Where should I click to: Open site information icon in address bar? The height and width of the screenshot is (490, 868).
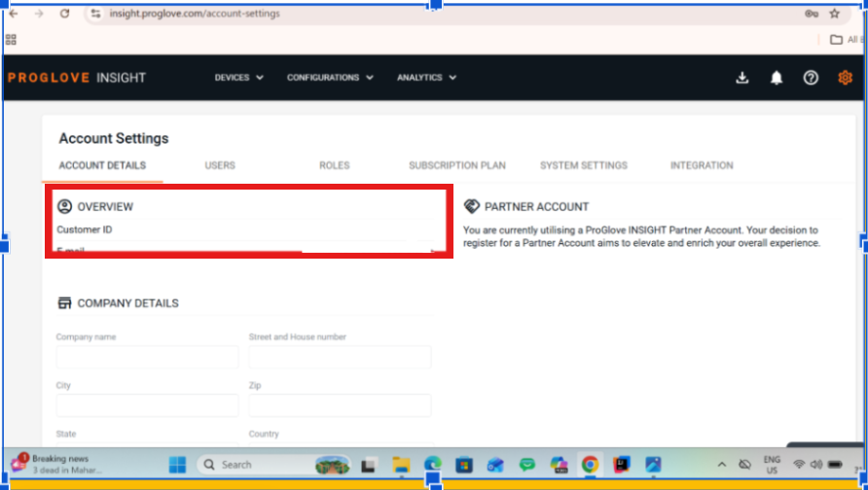click(x=95, y=14)
